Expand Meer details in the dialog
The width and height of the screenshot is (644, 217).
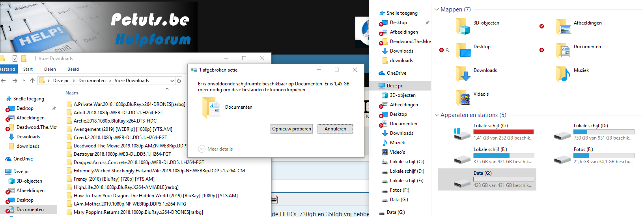pyautogui.click(x=215, y=149)
